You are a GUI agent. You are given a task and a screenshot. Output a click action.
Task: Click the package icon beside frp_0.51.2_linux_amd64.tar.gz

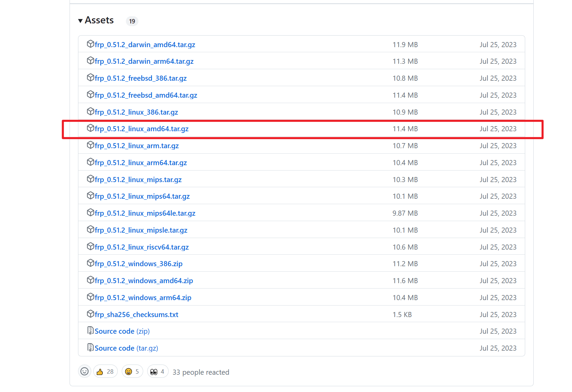(90, 128)
